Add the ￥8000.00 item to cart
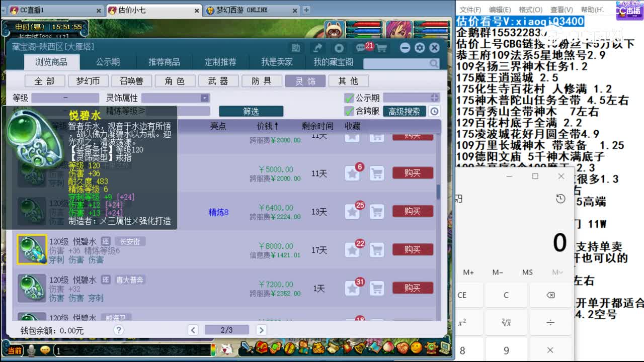The height and width of the screenshot is (362, 644). tap(377, 250)
